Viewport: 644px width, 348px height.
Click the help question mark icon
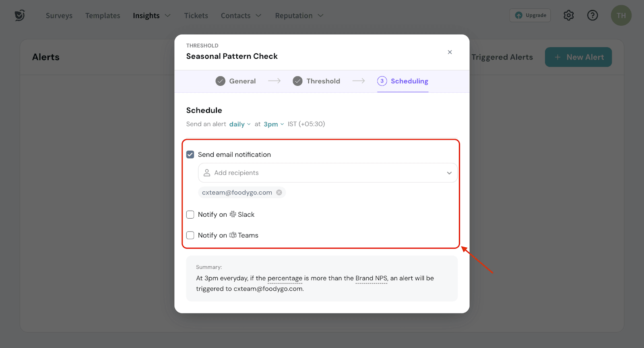tap(592, 15)
